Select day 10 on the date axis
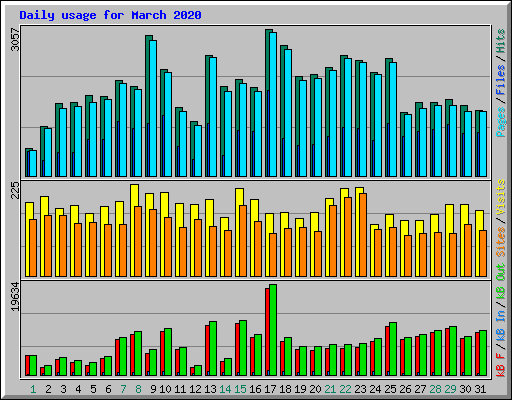This screenshot has height=400, width=512. pos(165,389)
